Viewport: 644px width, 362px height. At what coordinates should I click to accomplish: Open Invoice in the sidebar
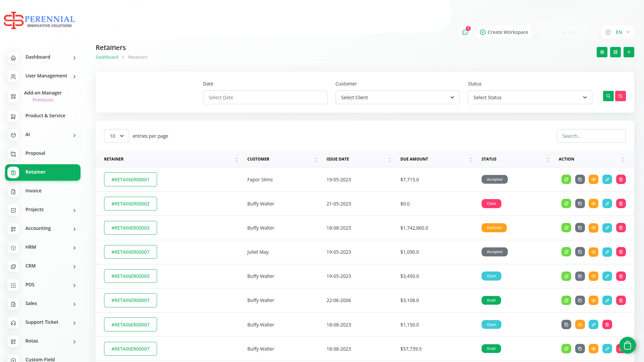click(34, 191)
